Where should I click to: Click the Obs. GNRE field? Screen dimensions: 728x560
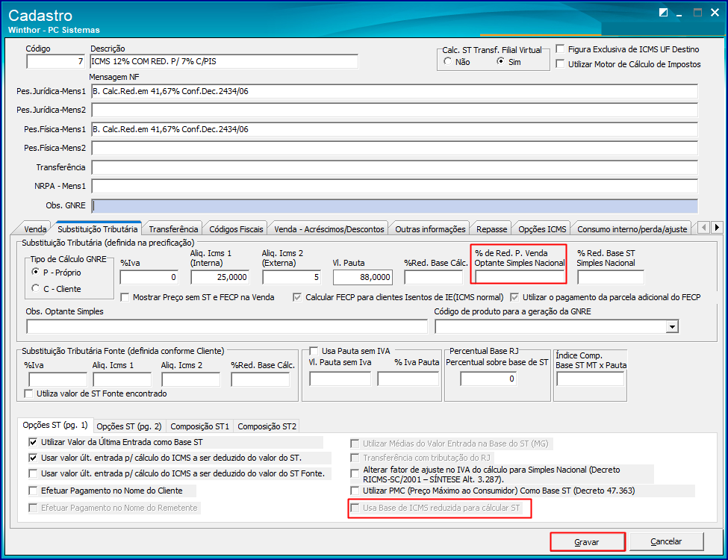click(395, 205)
